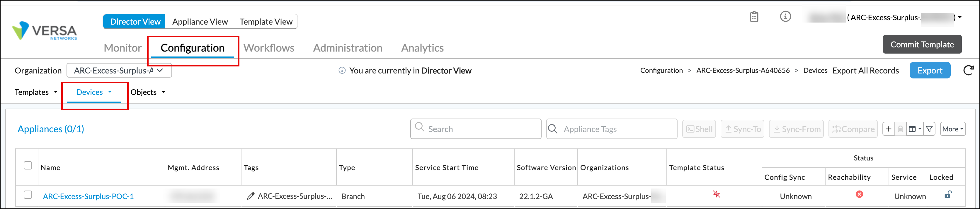Select all appliances with header checkbox
Viewport: 980px width, 209px height.
(x=28, y=165)
